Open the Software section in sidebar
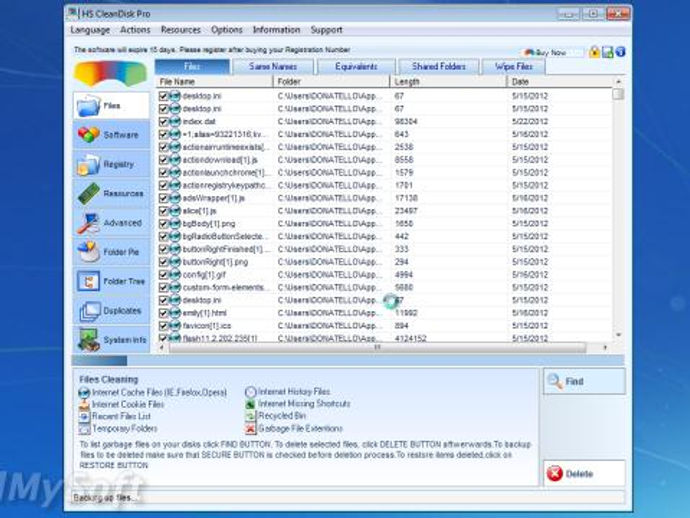 111,135
